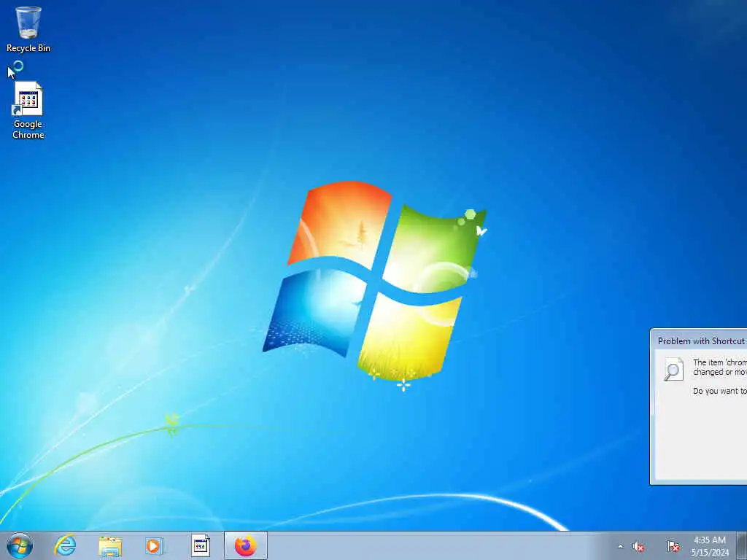Click the muted volume tray icon

638,546
